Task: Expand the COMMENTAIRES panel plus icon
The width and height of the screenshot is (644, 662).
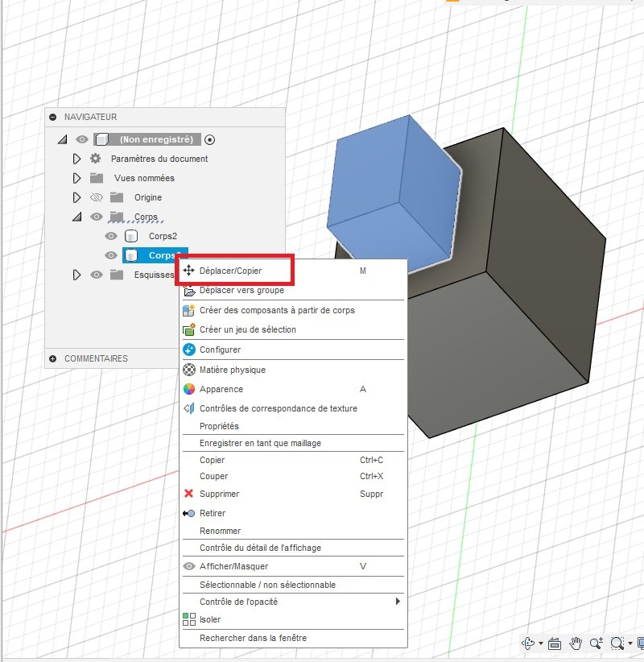Action: 53,358
